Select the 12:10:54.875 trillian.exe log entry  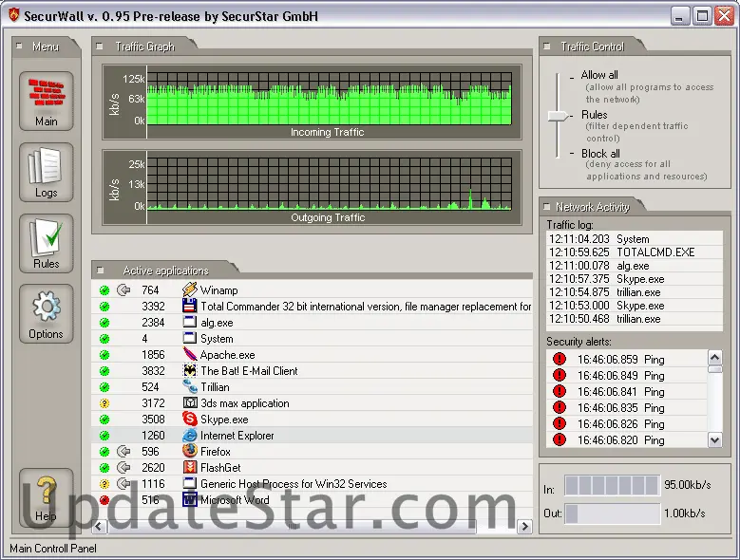tap(635, 292)
